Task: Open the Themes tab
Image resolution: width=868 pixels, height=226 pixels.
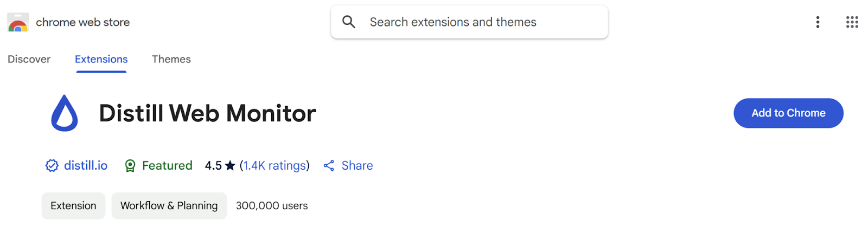Action: coord(171,59)
